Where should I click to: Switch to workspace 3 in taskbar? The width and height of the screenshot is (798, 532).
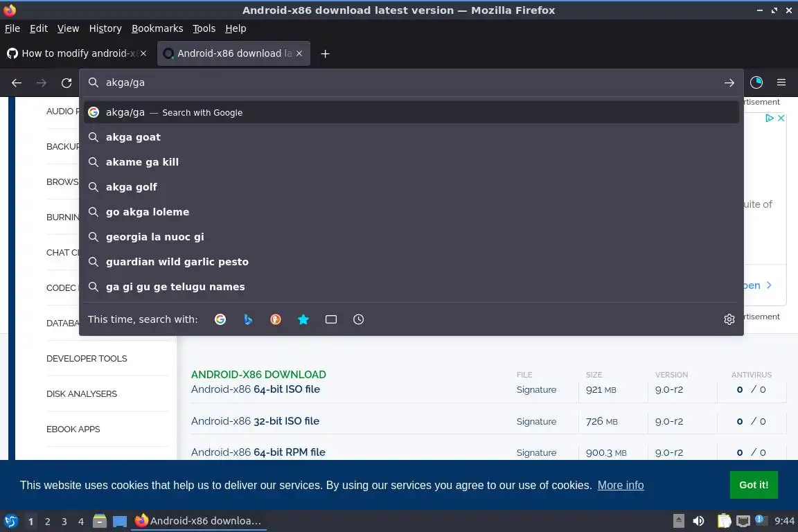[x=64, y=522]
